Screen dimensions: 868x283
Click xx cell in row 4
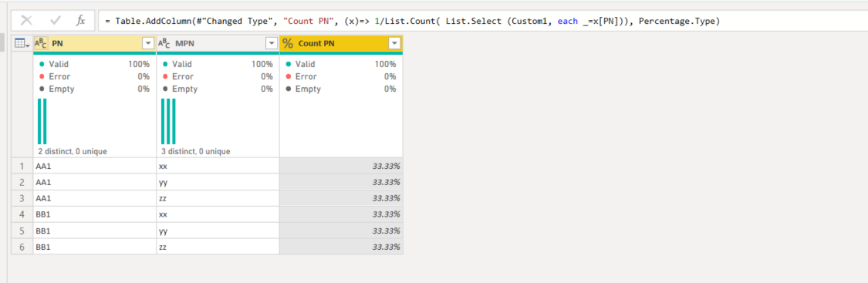pyautogui.click(x=218, y=214)
